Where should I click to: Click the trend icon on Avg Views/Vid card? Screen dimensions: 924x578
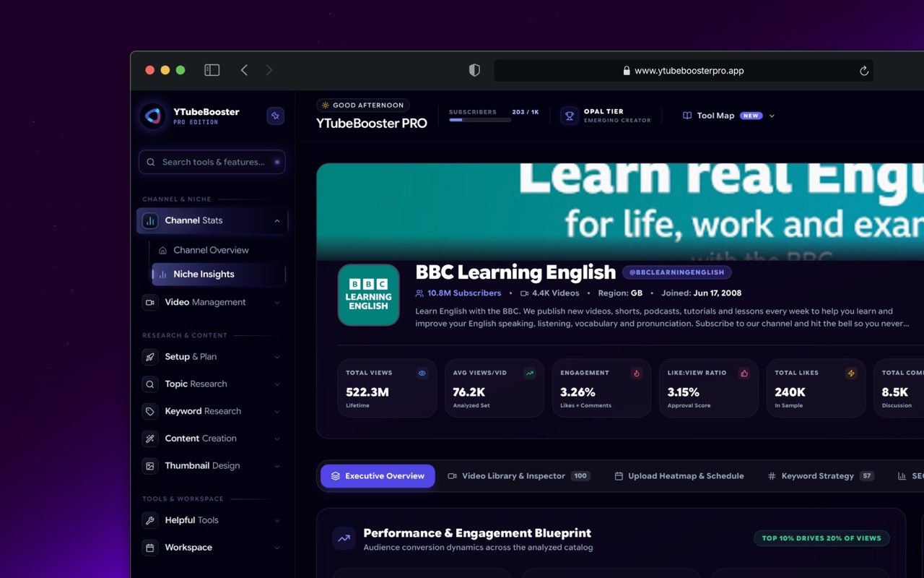pyautogui.click(x=529, y=374)
